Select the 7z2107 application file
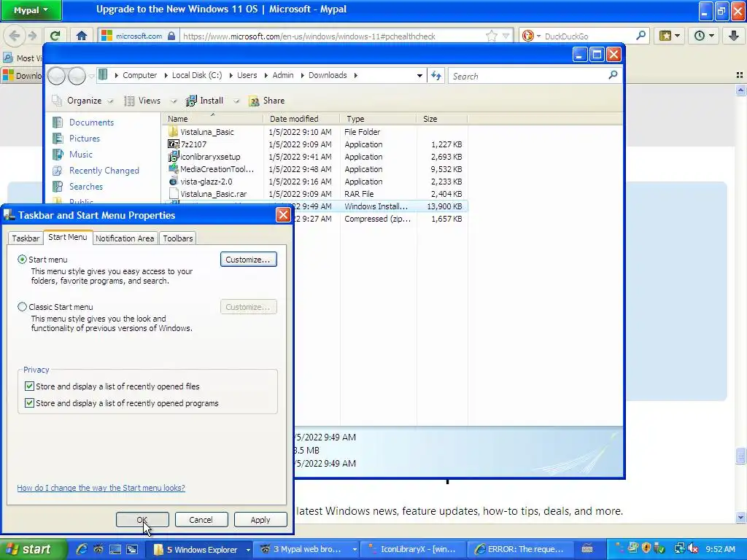 193,144
